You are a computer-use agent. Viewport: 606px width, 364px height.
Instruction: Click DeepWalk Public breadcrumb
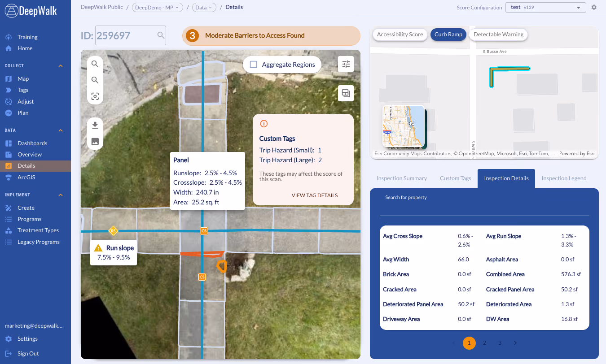pos(102,7)
